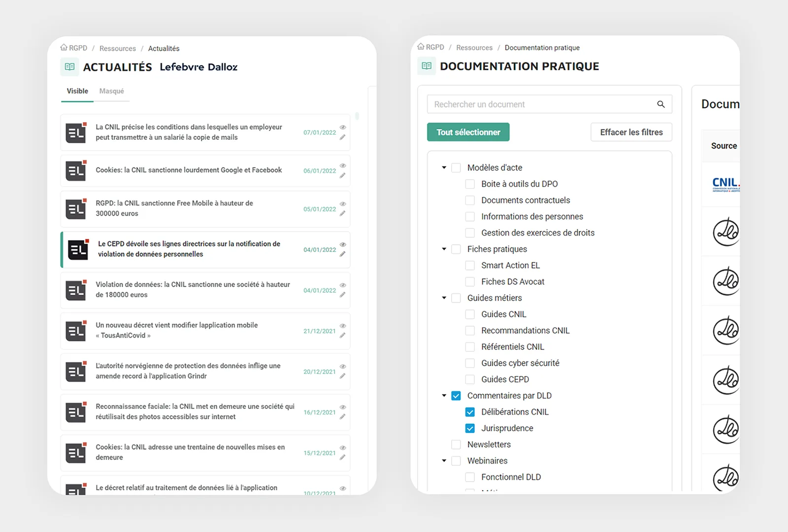Click pencil icon for Free Mobile sanction news
Screen dimensions: 788x532
click(x=342, y=214)
